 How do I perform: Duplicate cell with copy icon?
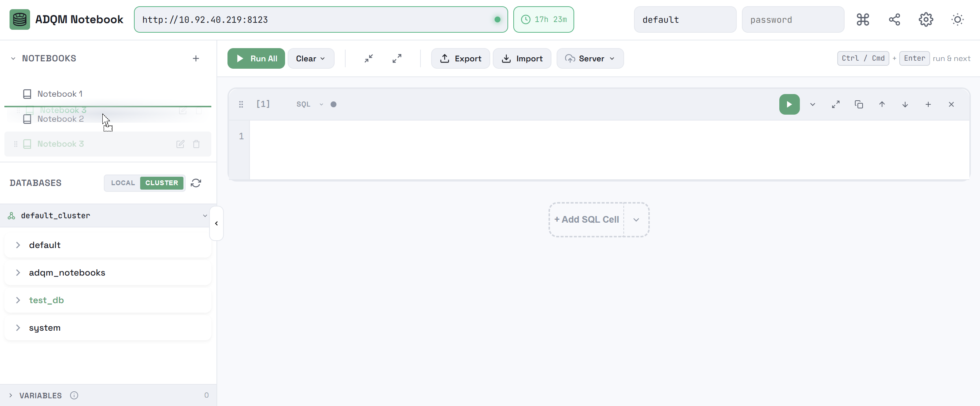click(x=859, y=104)
